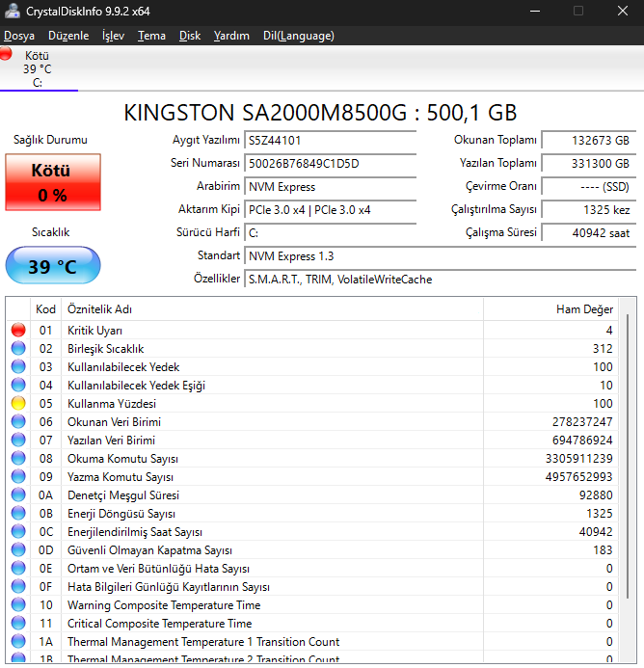Select the Birleşik Sıcaklık row value 312
The height and width of the screenshot is (668, 644).
click(x=603, y=349)
